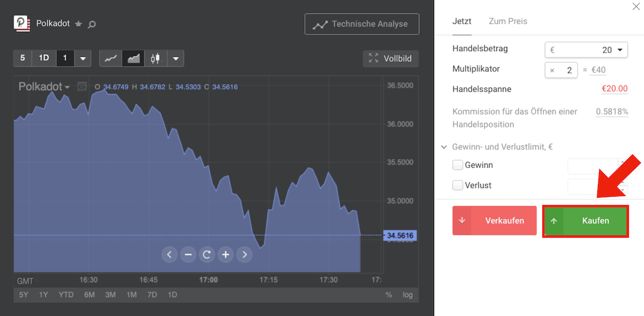
Task: Open the Handelsbetrag amount dropdown
Action: pyautogui.click(x=620, y=50)
